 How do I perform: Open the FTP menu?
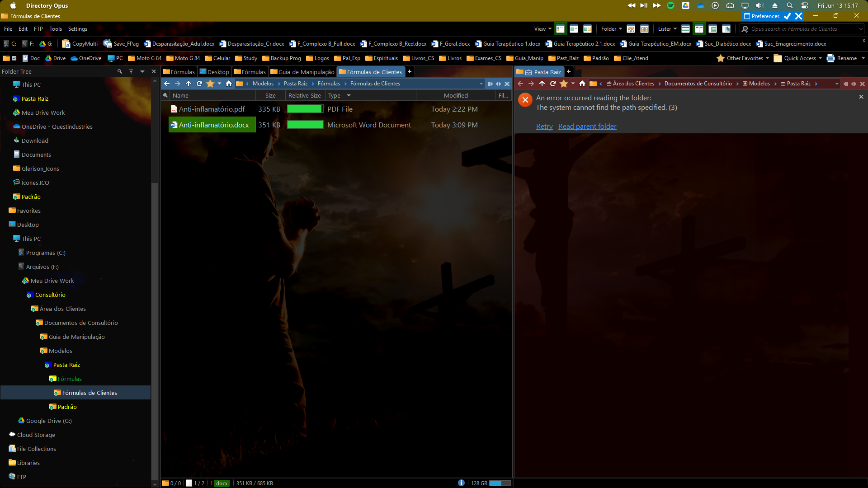click(38, 29)
